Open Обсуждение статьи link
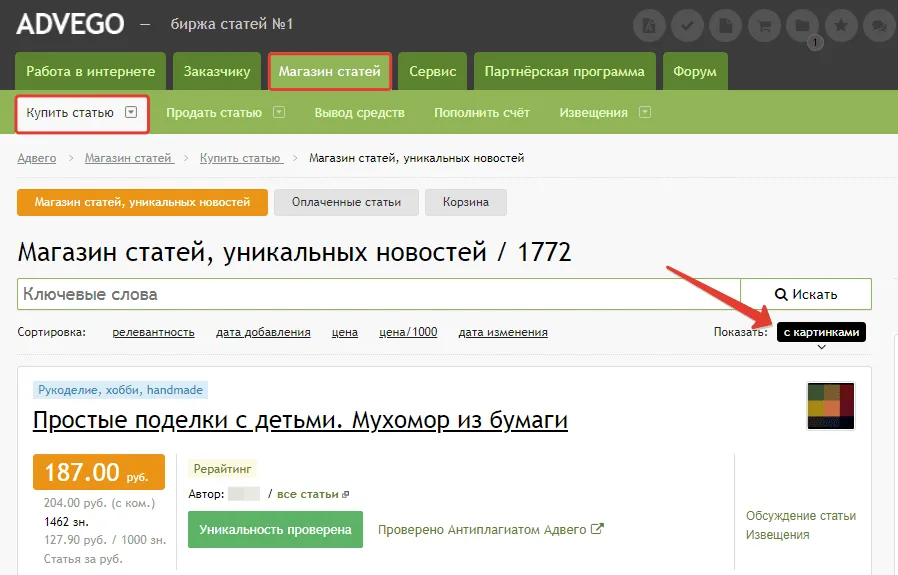 [801, 516]
